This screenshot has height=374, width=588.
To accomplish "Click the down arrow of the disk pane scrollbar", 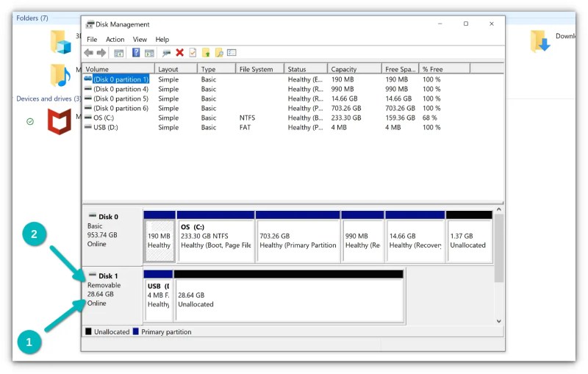I will (x=499, y=321).
